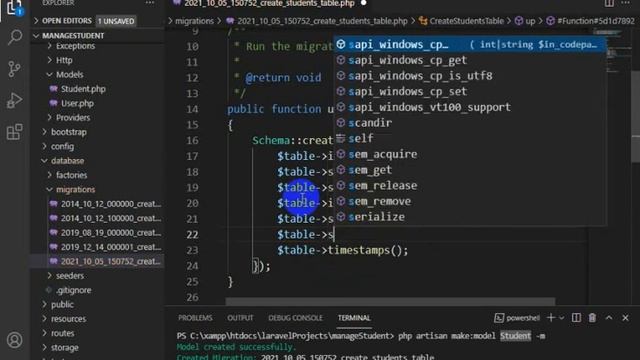
Task: Kill terminal with trash icon
Action: tap(592, 318)
